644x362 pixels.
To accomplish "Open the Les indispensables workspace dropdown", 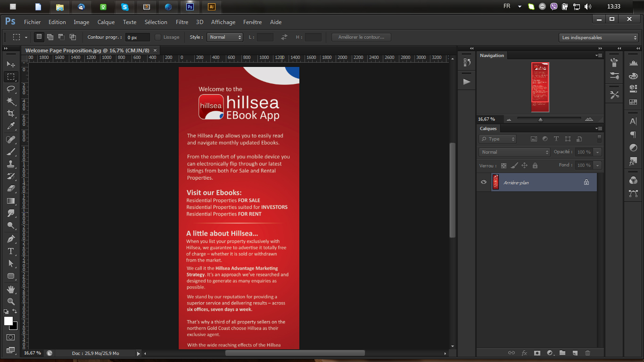I will click(x=599, y=37).
